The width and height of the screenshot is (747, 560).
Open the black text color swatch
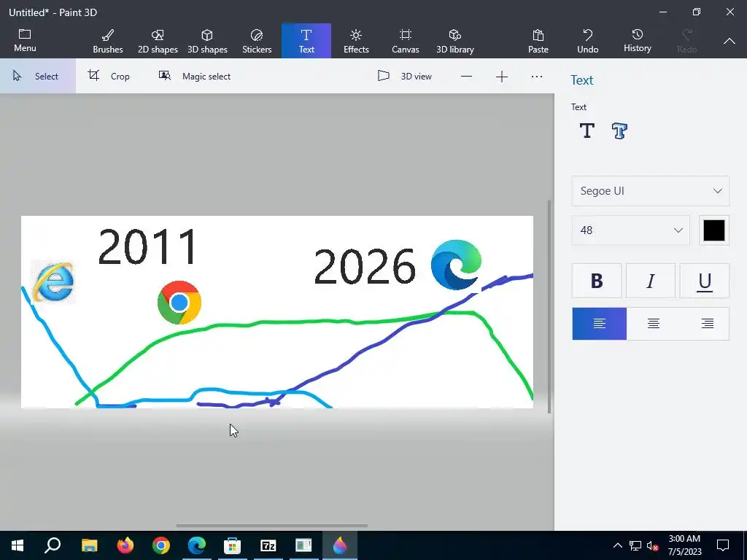pos(713,230)
